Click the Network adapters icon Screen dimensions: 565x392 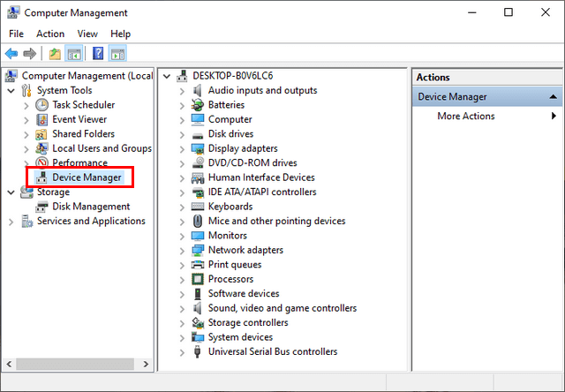(198, 250)
